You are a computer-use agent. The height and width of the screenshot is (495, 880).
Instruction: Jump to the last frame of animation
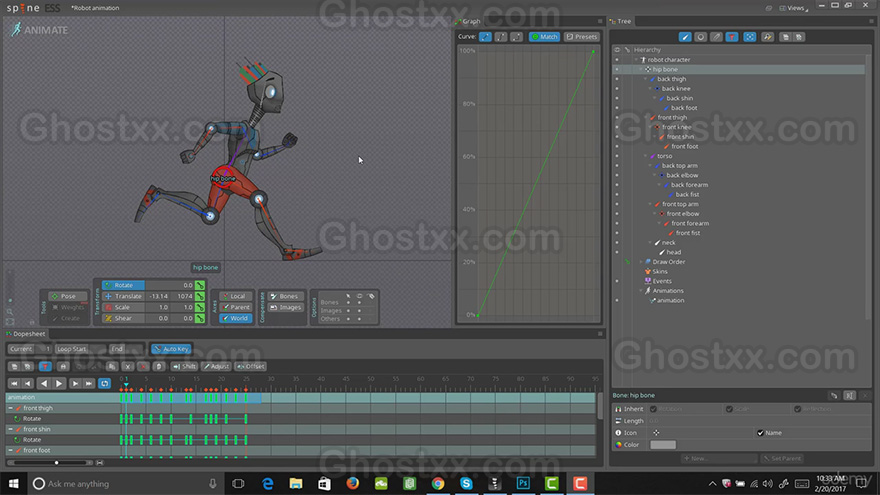89,383
